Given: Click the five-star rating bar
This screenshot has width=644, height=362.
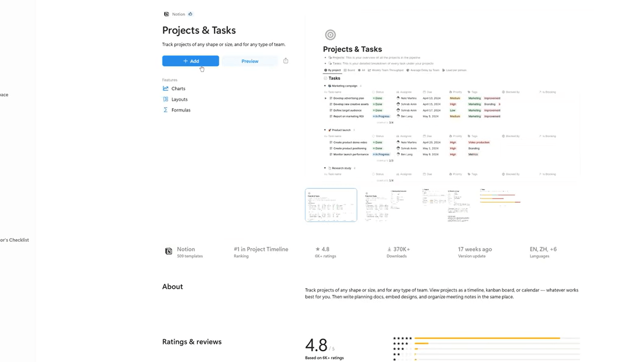Looking at the screenshot, I should (497, 338).
